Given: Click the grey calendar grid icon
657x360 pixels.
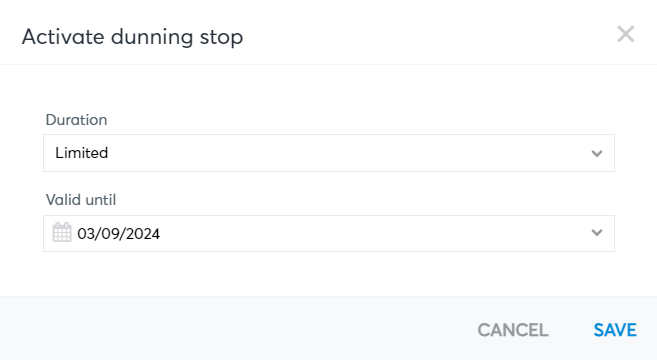Looking at the screenshot, I should pos(62,233).
